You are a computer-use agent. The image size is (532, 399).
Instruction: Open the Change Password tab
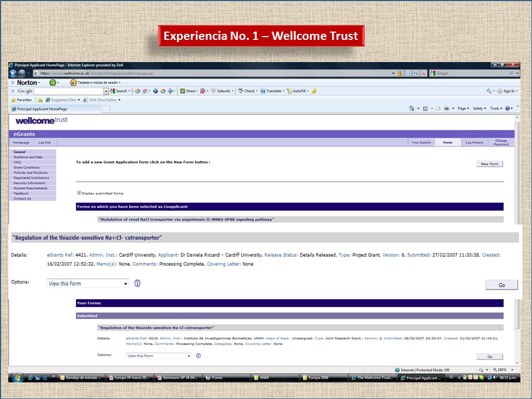(501, 142)
